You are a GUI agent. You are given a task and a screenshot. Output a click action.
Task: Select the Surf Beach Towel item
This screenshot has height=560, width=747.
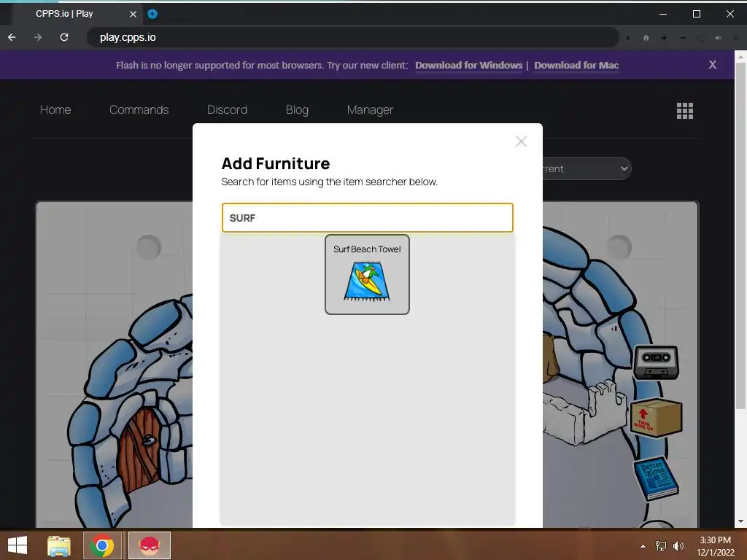point(367,274)
